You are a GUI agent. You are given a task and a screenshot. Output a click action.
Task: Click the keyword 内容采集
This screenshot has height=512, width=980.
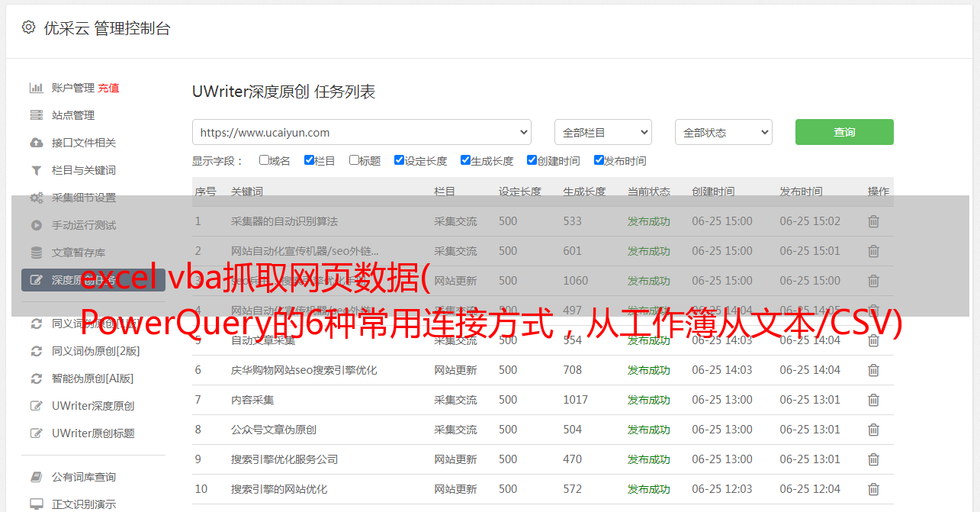[x=252, y=400]
